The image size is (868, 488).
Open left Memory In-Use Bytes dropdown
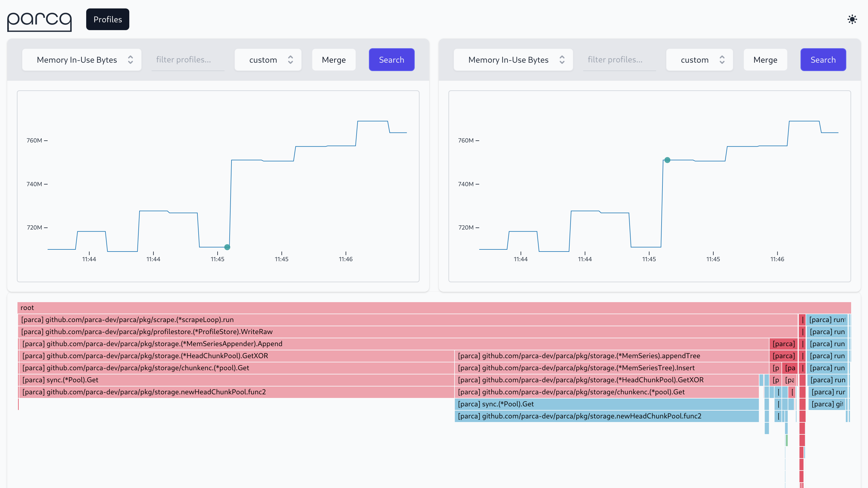click(82, 60)
